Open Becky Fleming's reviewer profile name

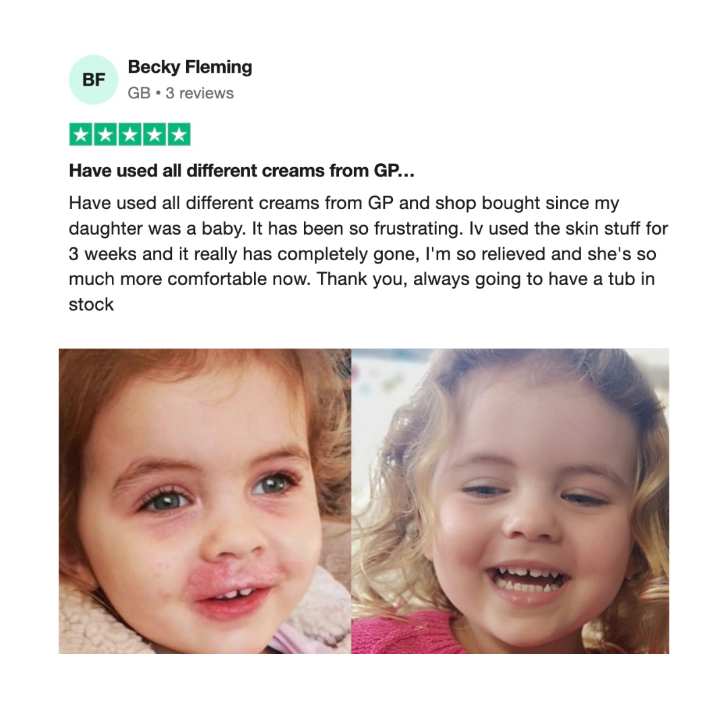pyautogui.click(x=190, y=67)
